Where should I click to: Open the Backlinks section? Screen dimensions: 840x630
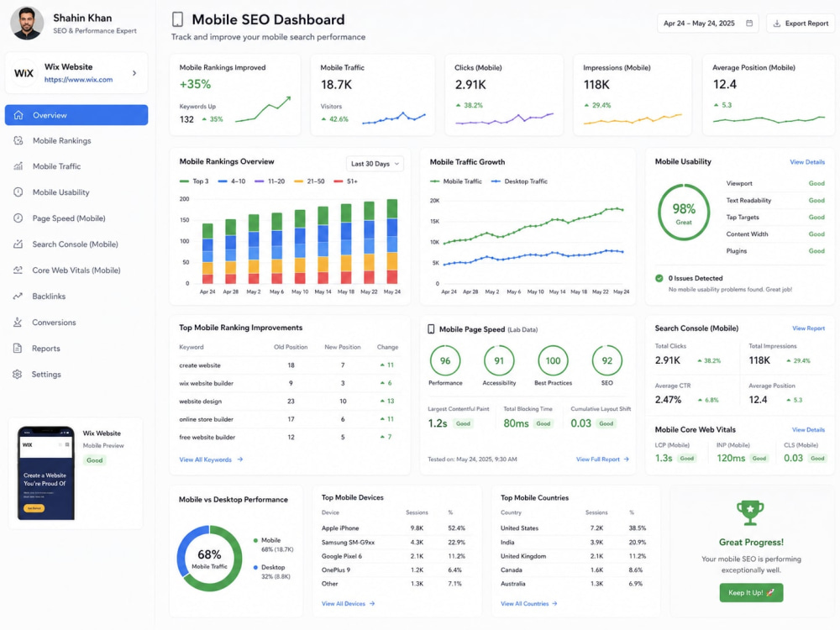(x=76, y=296)
